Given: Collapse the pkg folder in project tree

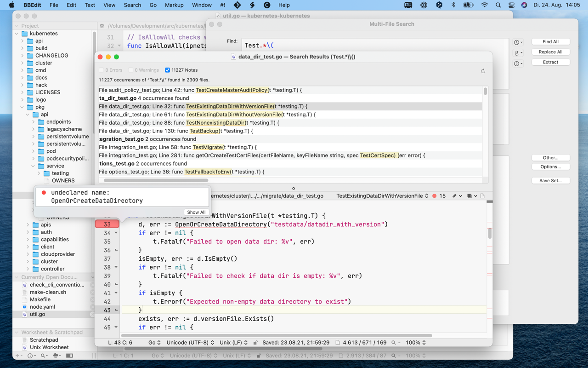Looking at the screenshot, I should (x=22, y=107).
